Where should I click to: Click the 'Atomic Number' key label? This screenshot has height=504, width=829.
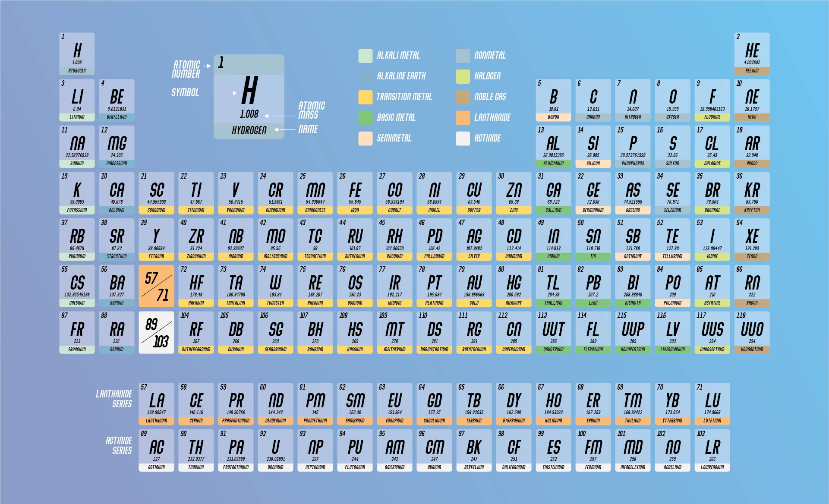pyautogui.click(x=186, y=69)
